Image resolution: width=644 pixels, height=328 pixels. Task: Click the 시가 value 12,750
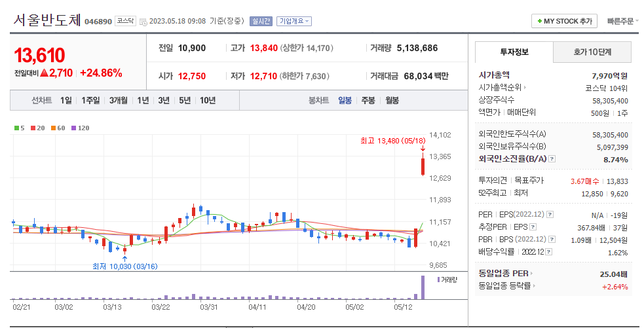(192, 76)
